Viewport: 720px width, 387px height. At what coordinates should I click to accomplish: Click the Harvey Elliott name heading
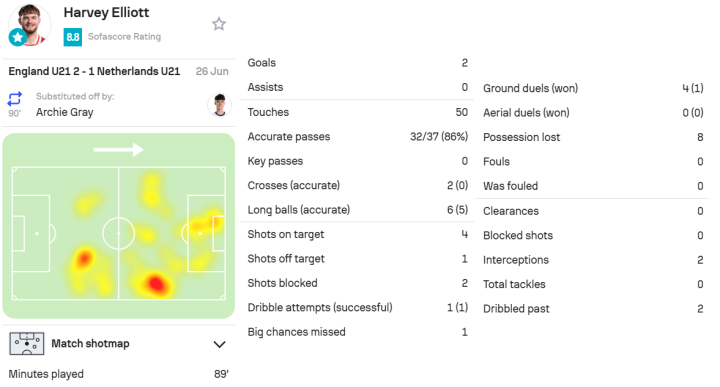coord(107,12)
